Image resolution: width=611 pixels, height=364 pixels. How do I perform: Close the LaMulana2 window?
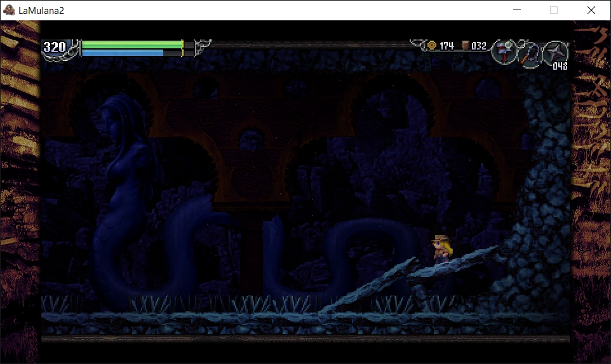tap(591, 10)
